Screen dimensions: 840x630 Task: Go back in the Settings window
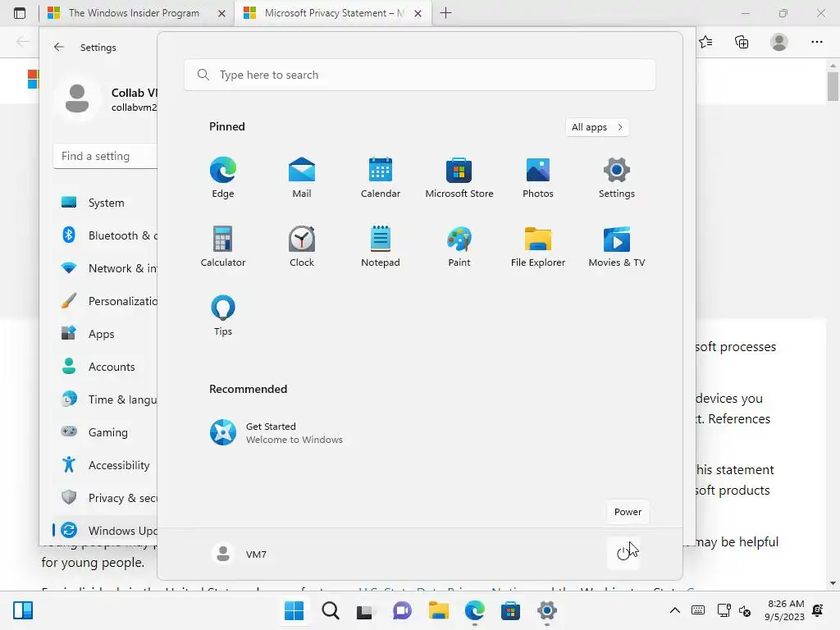point(59,47)
